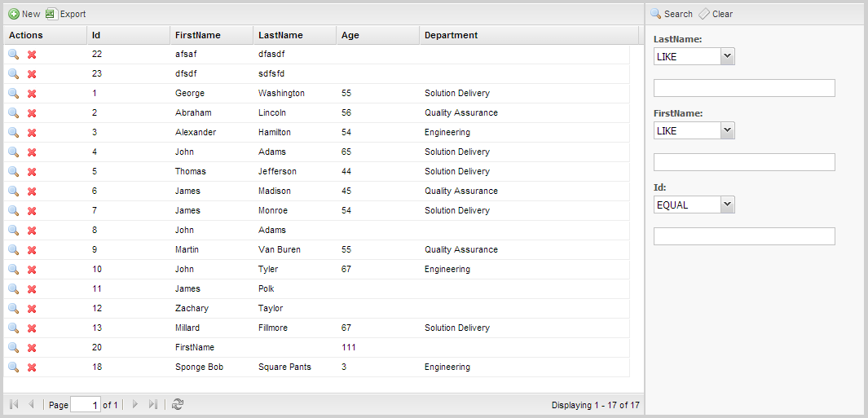Export the grid data to Excel
868x418 pixels.
click(66, 14)
